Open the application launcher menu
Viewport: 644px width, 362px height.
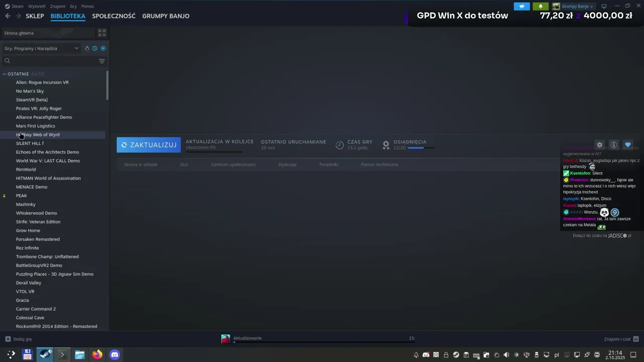11,354
